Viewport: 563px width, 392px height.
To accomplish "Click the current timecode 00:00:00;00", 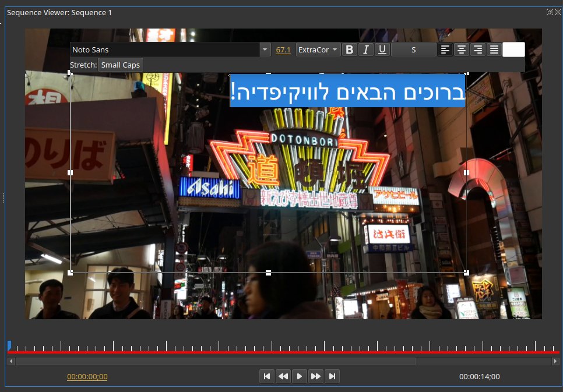I will point(87,376).
